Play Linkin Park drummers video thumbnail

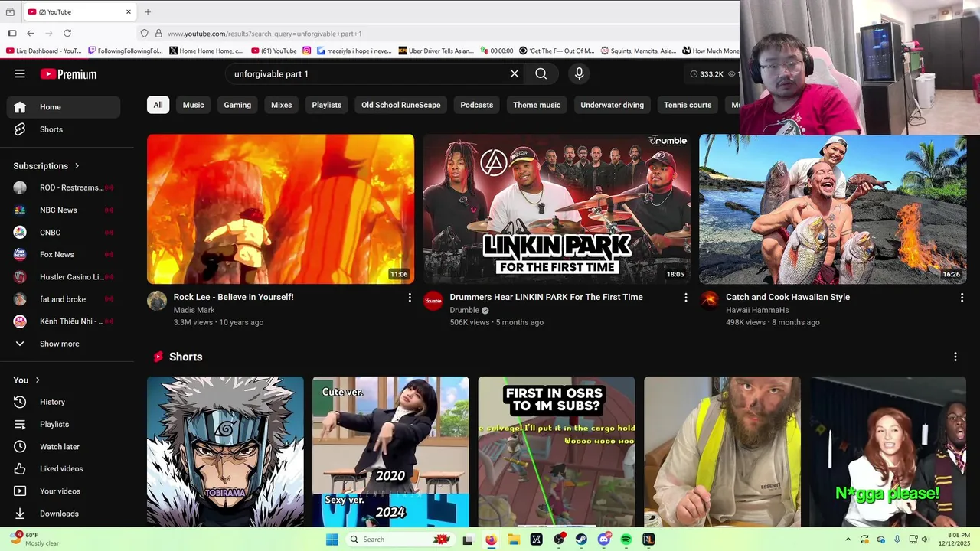(x=557, y=209)
